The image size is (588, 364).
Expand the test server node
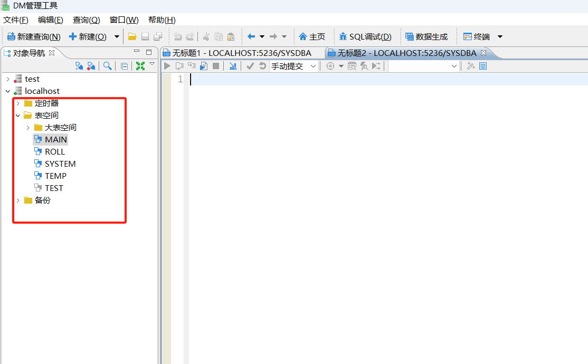point(8,79)
